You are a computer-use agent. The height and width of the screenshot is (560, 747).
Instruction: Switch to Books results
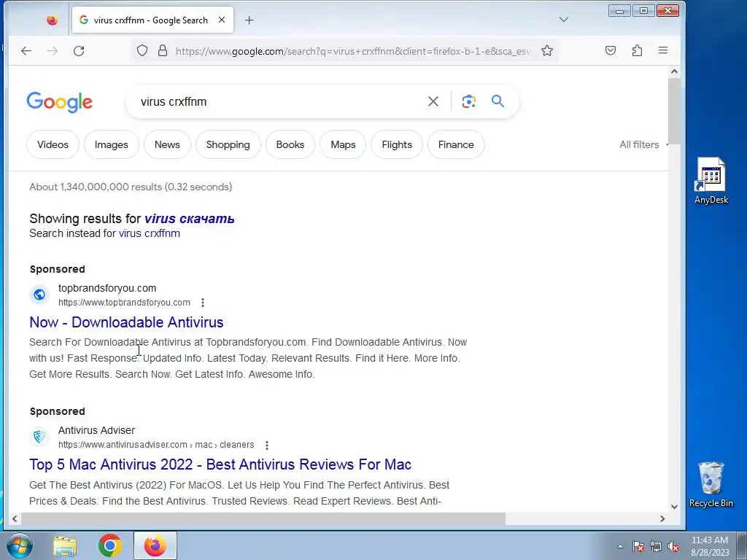[x=290, y=144]
